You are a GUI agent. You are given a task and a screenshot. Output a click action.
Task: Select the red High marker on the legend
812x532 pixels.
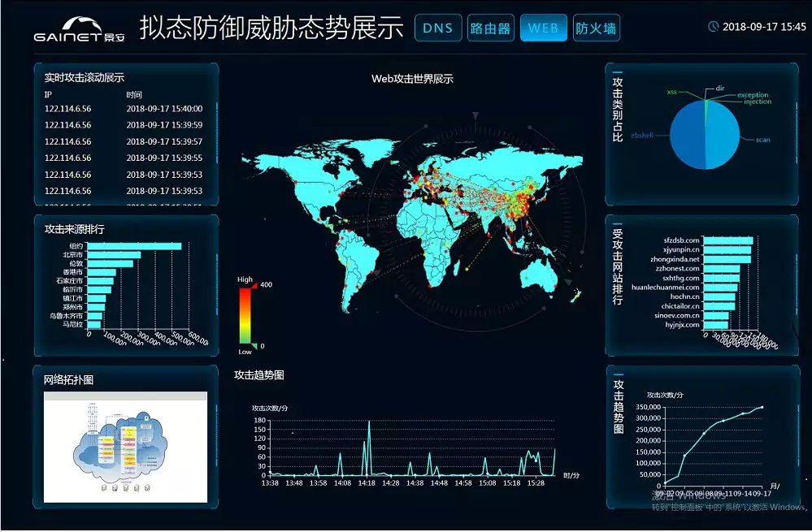point(254,283)
